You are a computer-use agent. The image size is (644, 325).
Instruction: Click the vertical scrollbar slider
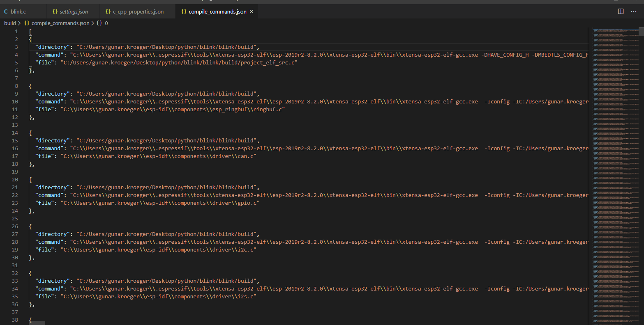point(641,32)
